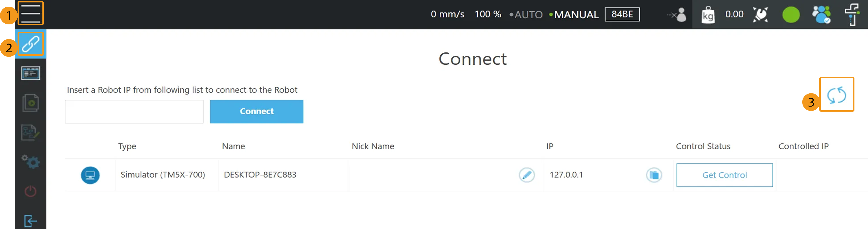Open the settings gears icon
Viewport: 868px width, 229px height.
[x=30, y=162]
